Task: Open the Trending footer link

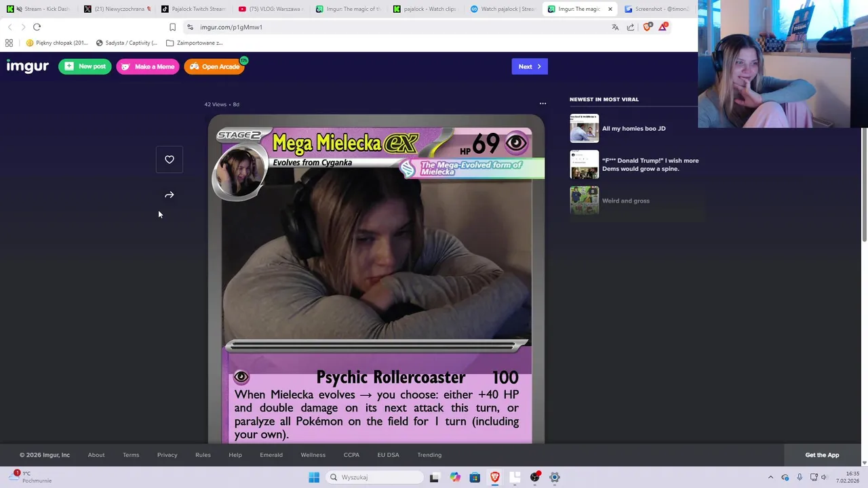Action: click(x=429, y=455)
